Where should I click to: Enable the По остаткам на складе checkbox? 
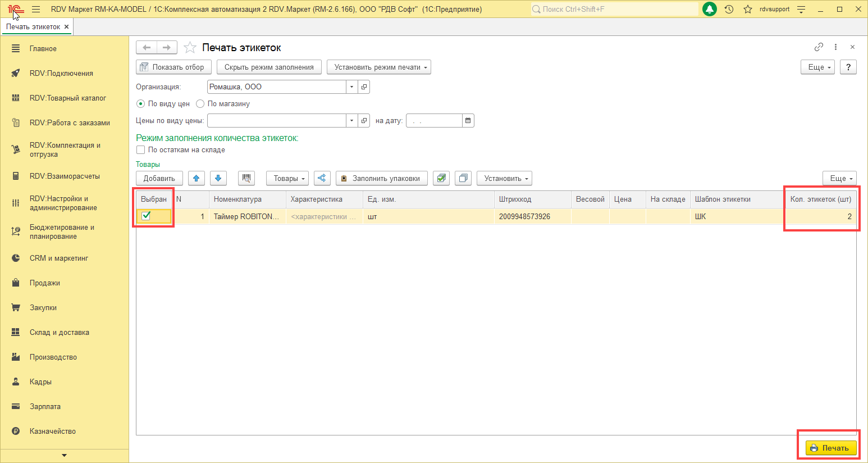click(x=141, y=150)
